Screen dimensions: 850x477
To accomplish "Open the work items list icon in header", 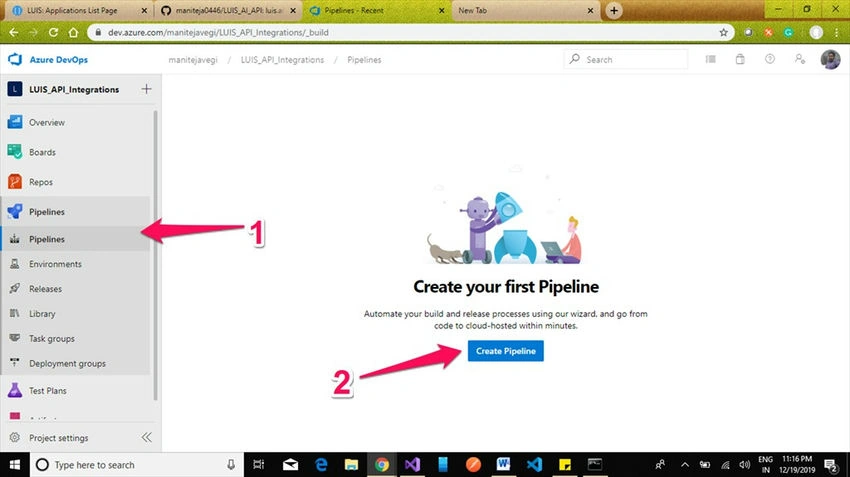I will [710, 59].
